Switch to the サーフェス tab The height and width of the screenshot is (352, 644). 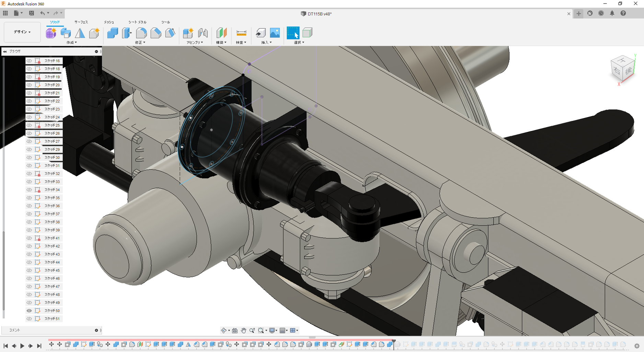[81, 22]
